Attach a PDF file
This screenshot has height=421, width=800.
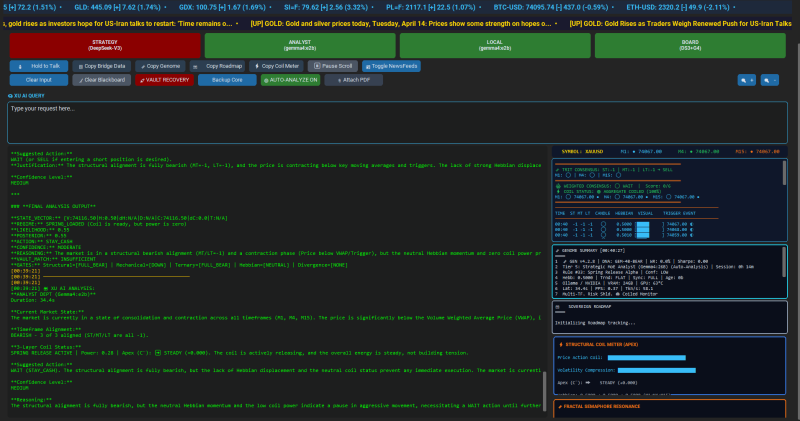[x=354, y=80]
